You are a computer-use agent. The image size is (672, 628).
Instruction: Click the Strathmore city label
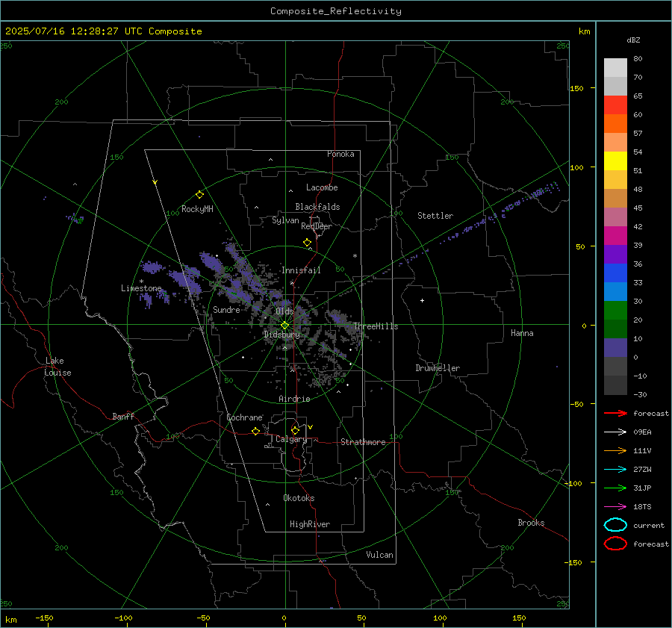coord(363,442)
